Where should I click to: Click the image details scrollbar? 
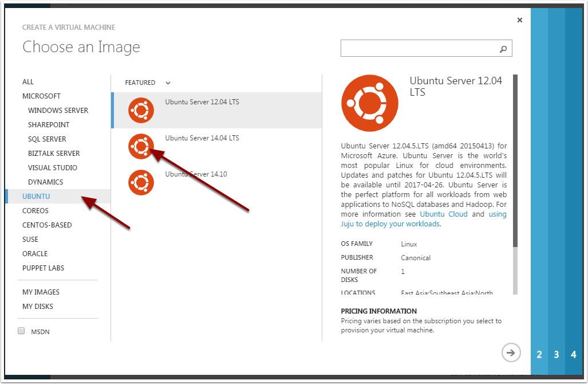click(515, 160)
